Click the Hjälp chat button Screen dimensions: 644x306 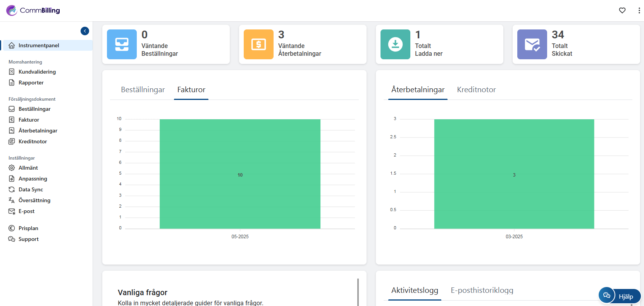click(x=619, y=296)
